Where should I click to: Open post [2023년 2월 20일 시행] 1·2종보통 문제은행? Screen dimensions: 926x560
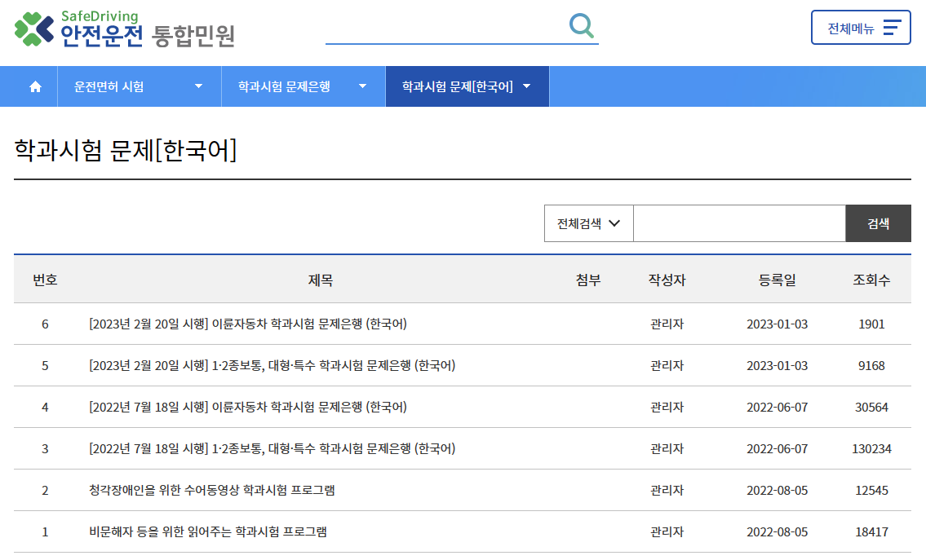tap(272, 366)
